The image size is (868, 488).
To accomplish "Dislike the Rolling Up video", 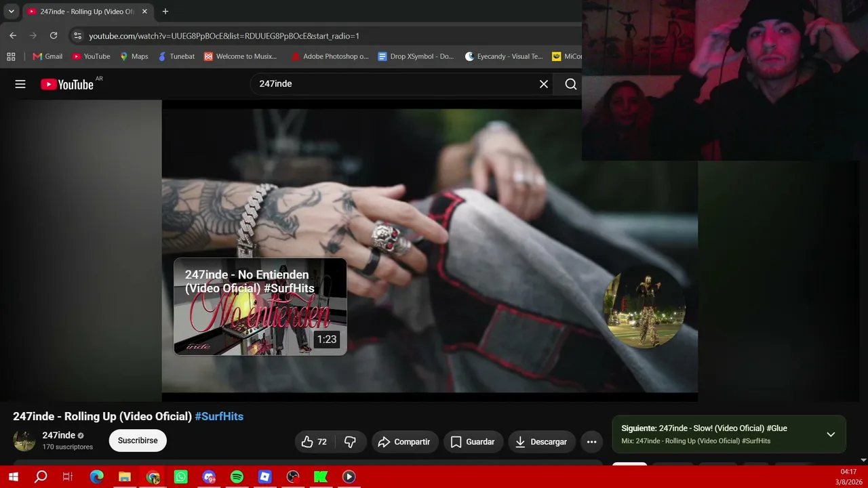I will pyautogui.click(x=350, y=442).
